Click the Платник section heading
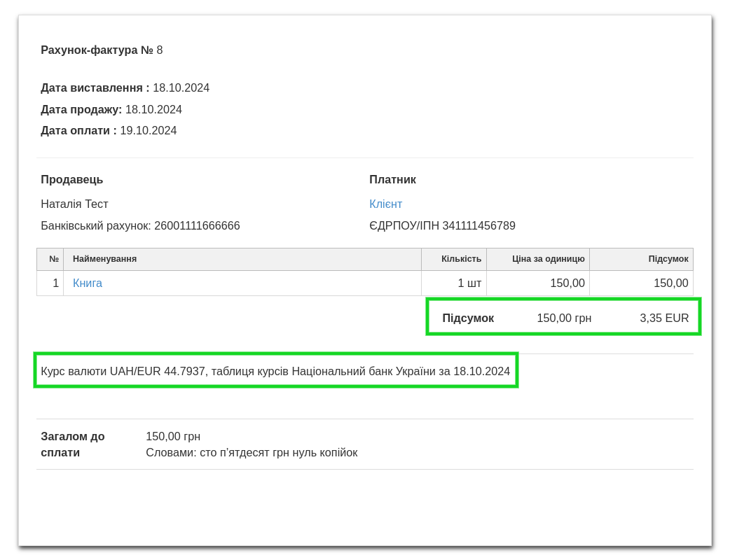This screenshot has height=560, width=730. 392,180
